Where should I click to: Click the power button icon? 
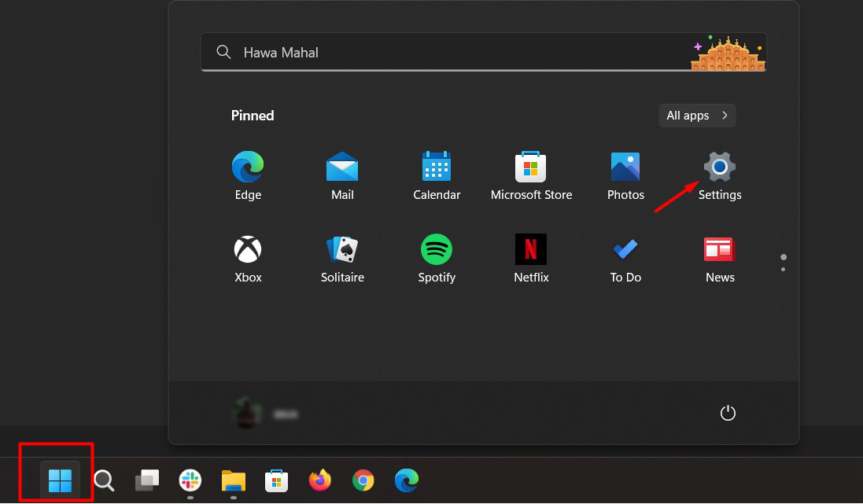pos(728,413)
